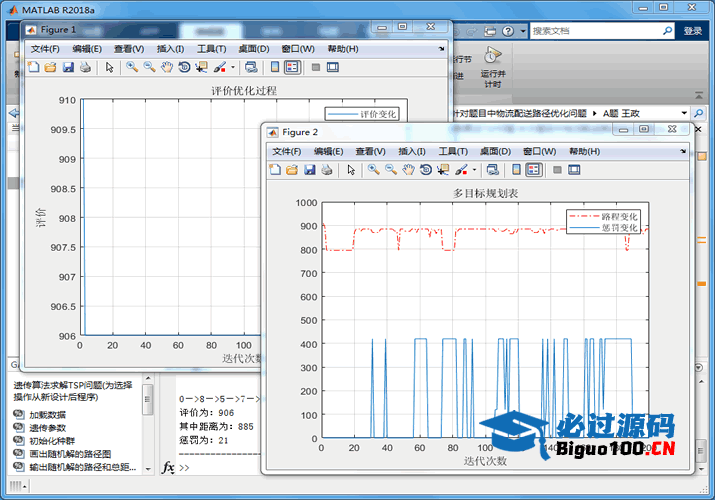Open the Brush tool color dropdown in Figure 2
This screenshot has height=500, width=715.
(475, 170)
